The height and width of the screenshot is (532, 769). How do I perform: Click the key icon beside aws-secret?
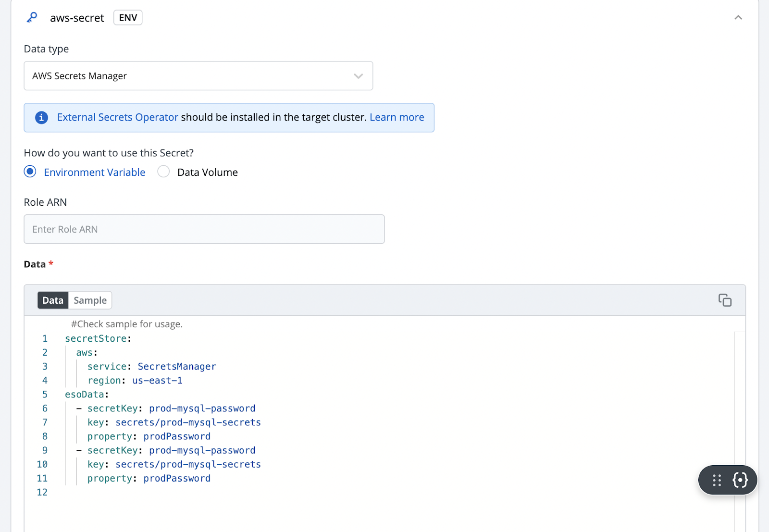(x=32, y=18)
